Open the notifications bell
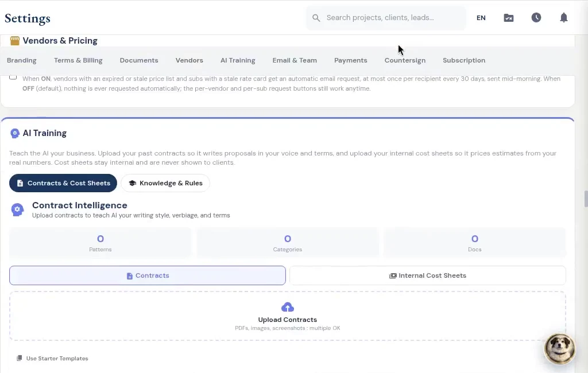588x373 pixels. [x=564, y=18]
